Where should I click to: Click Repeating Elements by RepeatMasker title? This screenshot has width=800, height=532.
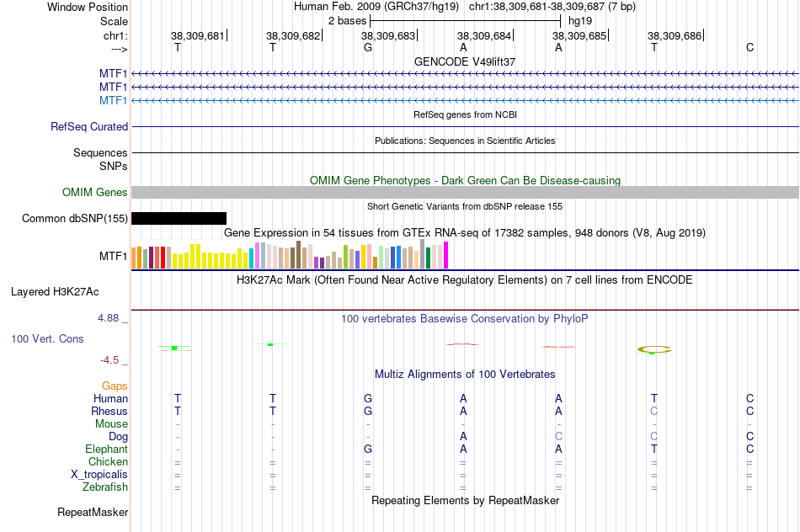[466, 500]
